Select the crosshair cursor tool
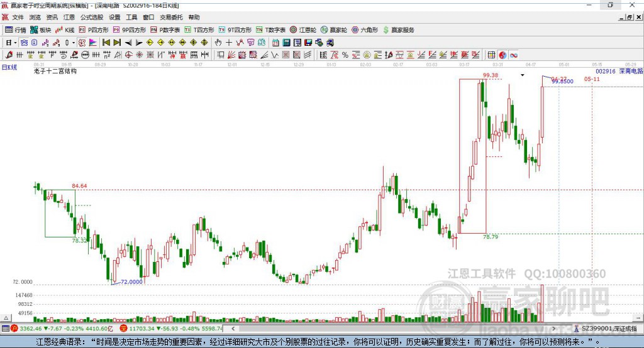The image size is (644, 348). (229, 43)
